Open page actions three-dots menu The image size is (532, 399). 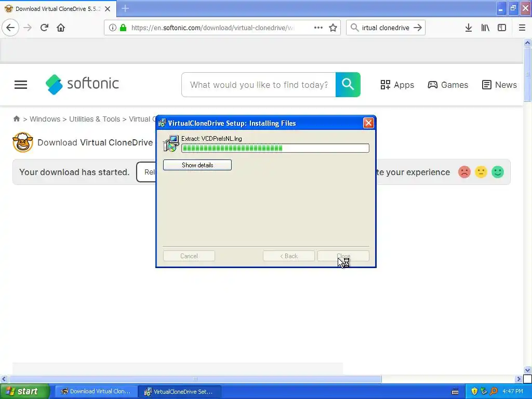pyautogui.click(x=318, y=28)
